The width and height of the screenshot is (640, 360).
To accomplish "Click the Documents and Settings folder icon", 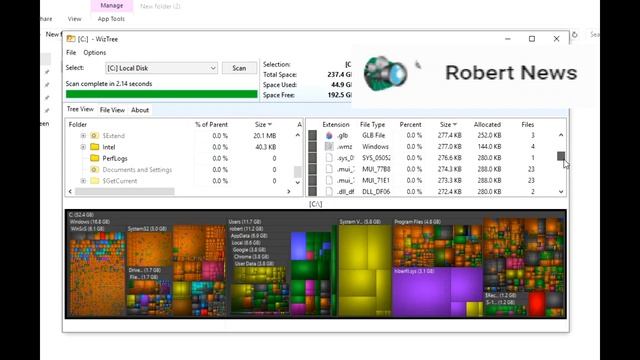I will coord(95,169).
